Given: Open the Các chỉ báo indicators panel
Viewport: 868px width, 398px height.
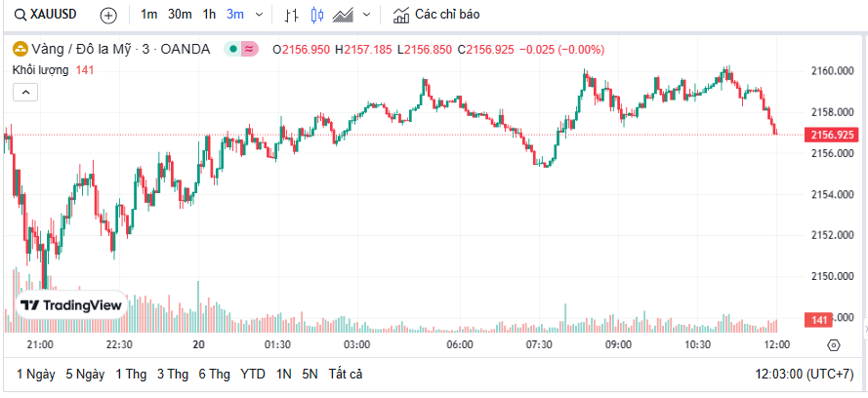Looking at the screenshot, I should (436, 16).
